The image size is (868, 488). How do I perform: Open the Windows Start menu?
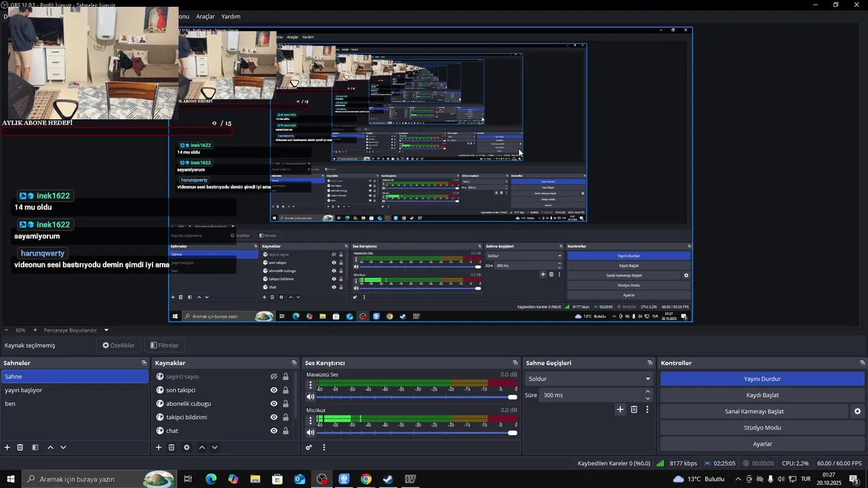(x=11, y=479)
